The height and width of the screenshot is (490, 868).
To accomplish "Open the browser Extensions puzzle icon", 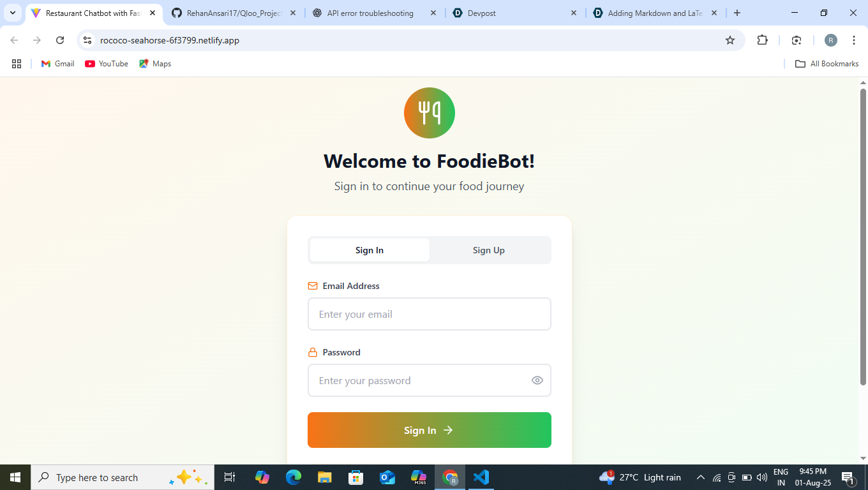I will pos(762,40).
